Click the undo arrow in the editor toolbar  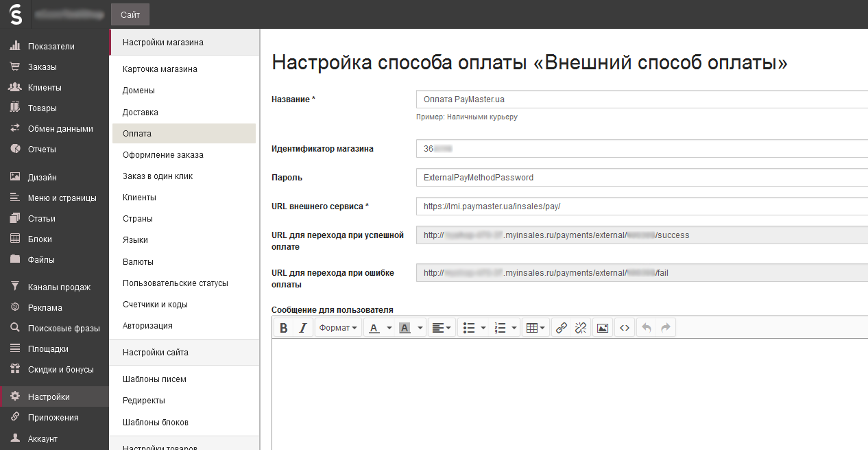click(x=646, y=328)
